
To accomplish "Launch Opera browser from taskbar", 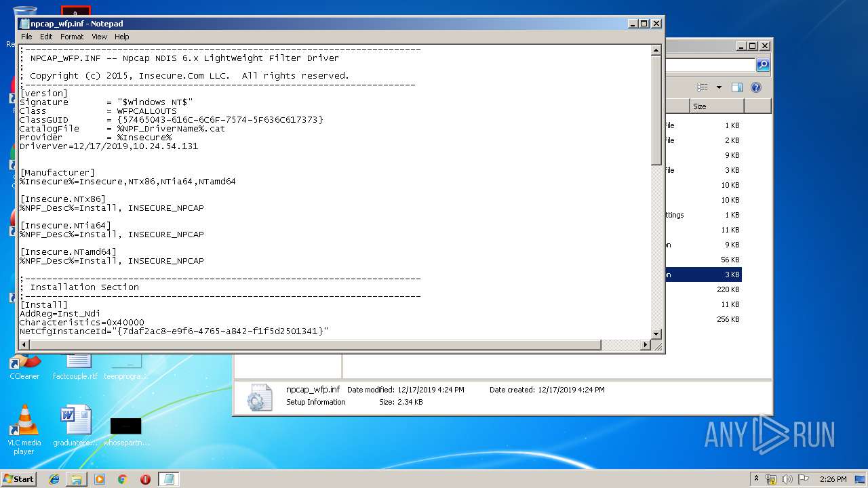I will (x=145, y=479).
